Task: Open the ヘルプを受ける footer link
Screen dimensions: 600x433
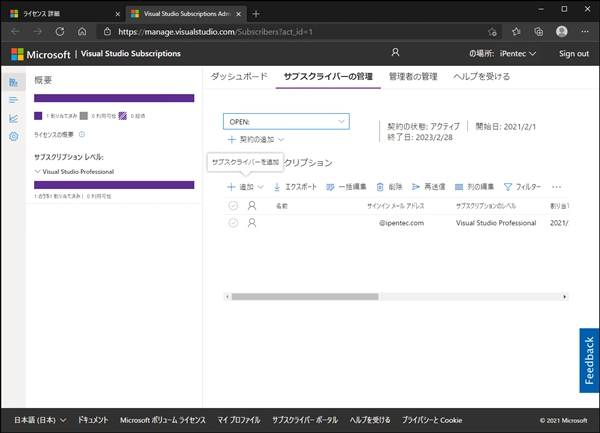Action: click(x=370, y=420)
